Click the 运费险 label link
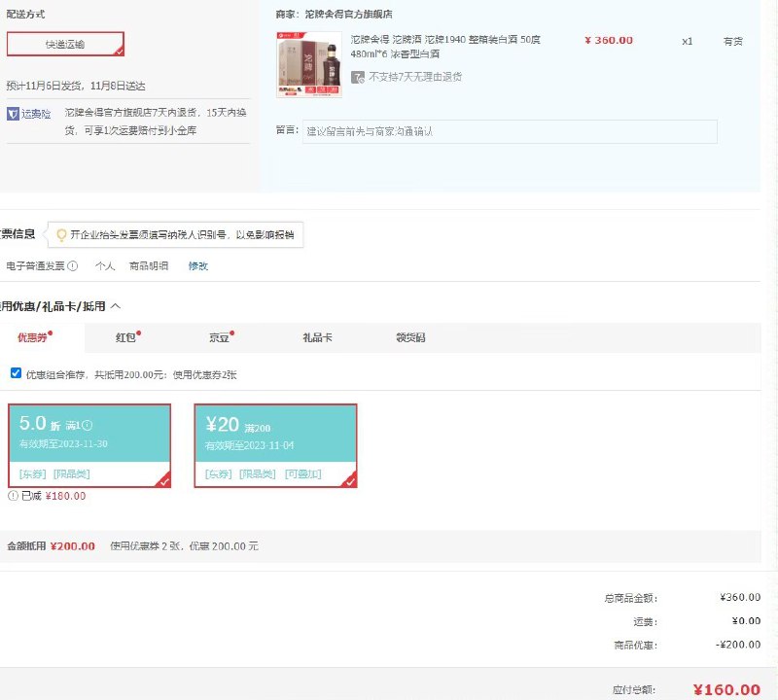 pyautogui.click(x=36, y=114)
